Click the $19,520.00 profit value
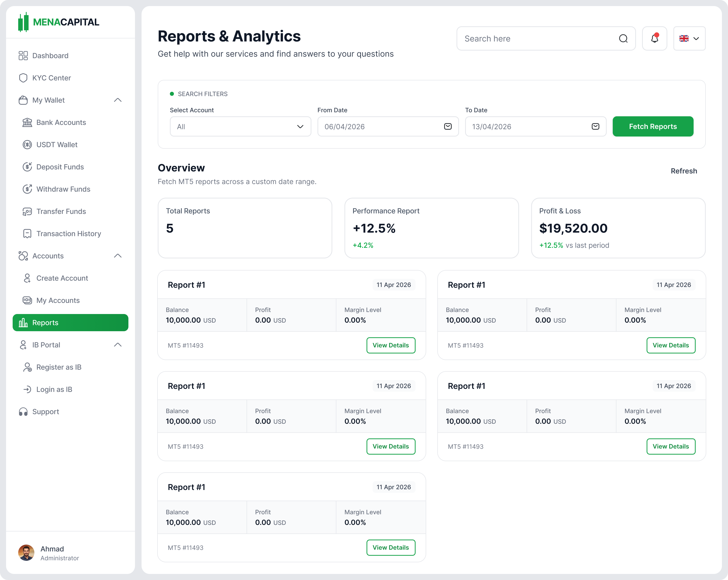Image resolution: width=728 pixels, height=580 pixels. point(573,228)
